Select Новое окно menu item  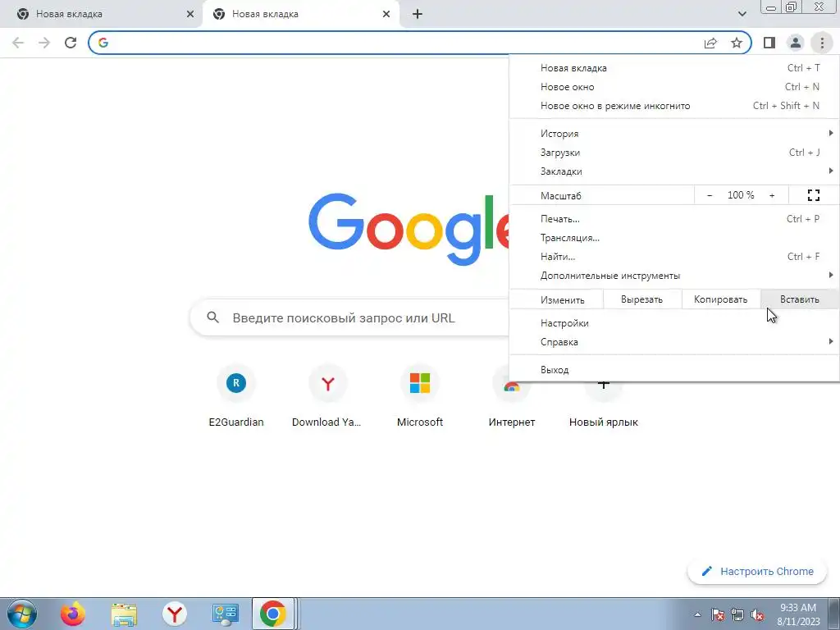click(674, 87)
